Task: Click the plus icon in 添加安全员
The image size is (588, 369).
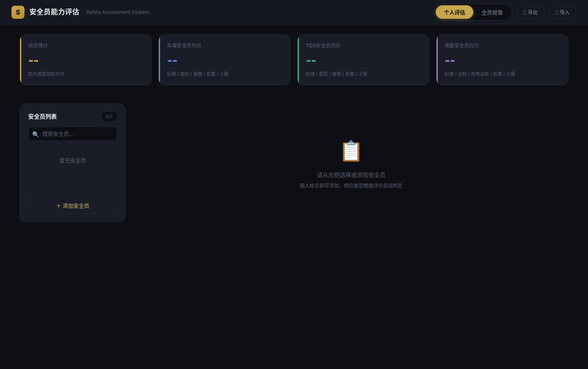Action: coord(58,206)
